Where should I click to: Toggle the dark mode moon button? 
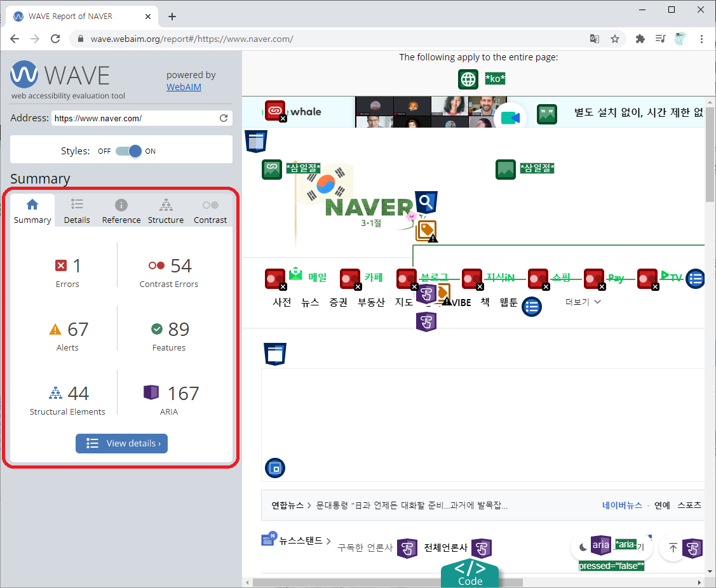pyautogui.click(x=583, y=547)
